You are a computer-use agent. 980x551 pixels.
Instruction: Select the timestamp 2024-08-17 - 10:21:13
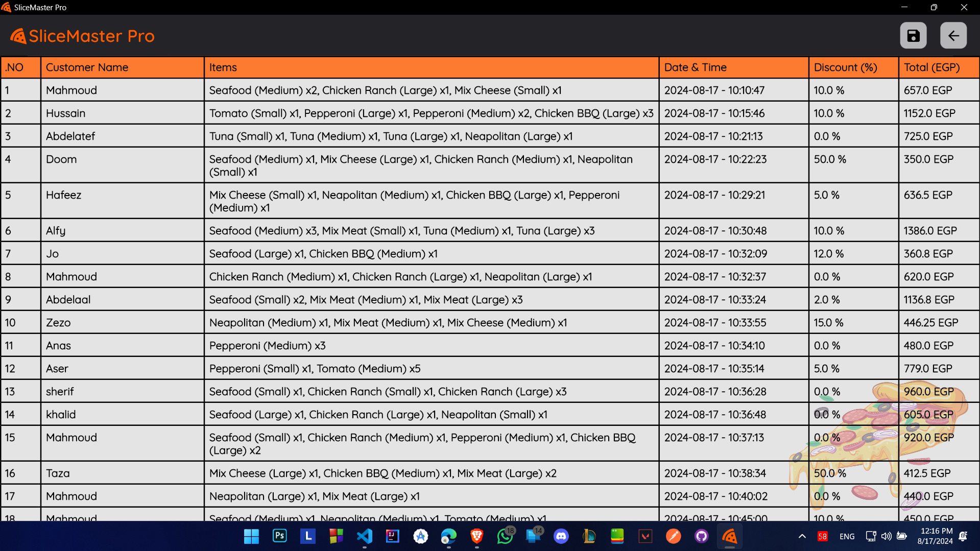713,136
